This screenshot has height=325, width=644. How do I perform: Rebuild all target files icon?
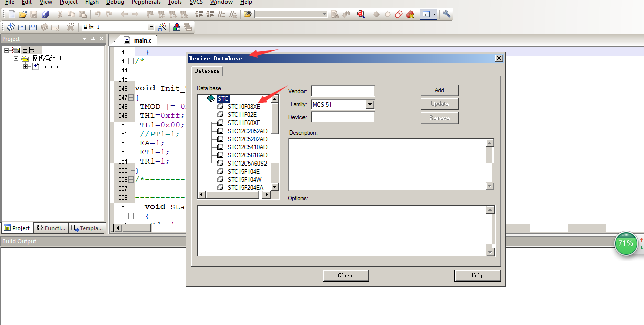coord(33,27)
